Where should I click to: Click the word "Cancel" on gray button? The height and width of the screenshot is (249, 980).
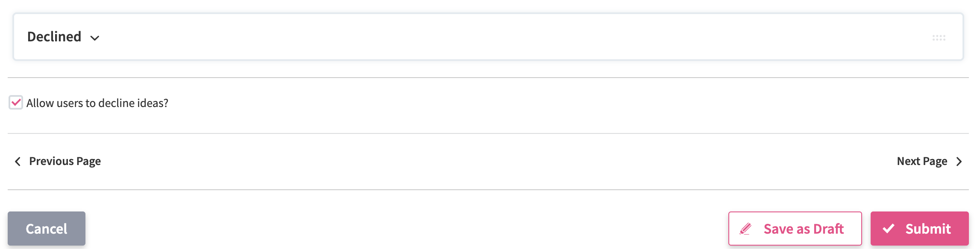pyautogui.click(x=47, y=229)
